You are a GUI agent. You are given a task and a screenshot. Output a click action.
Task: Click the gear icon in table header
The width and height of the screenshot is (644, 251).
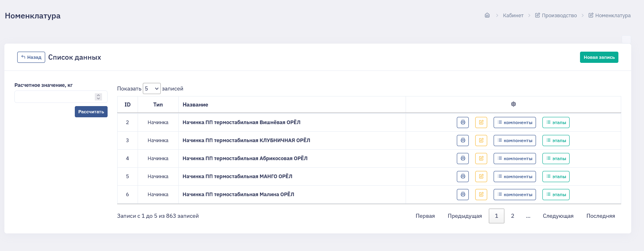point(514,104)
